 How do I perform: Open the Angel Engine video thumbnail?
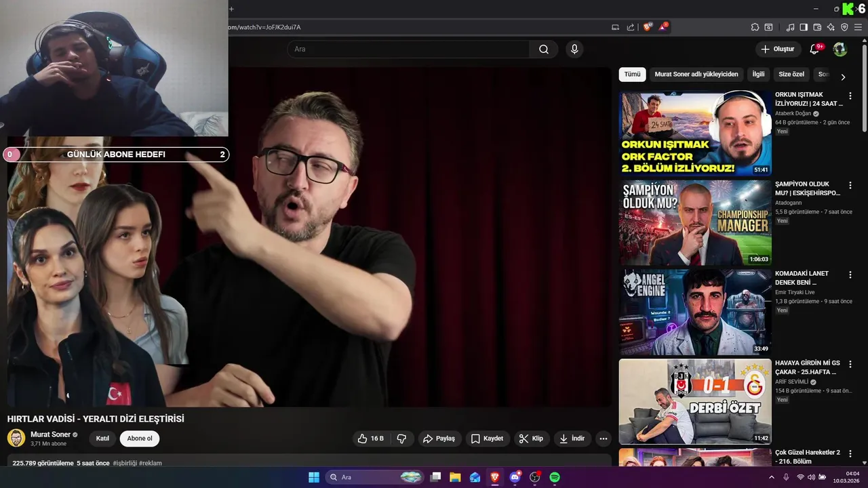(695, 312)
